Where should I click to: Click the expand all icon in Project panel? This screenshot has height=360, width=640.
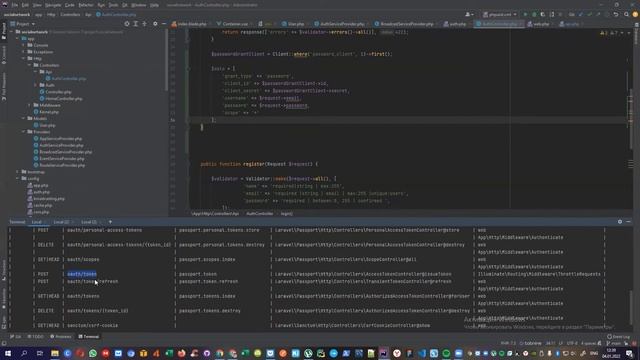[x=136, y=24]
